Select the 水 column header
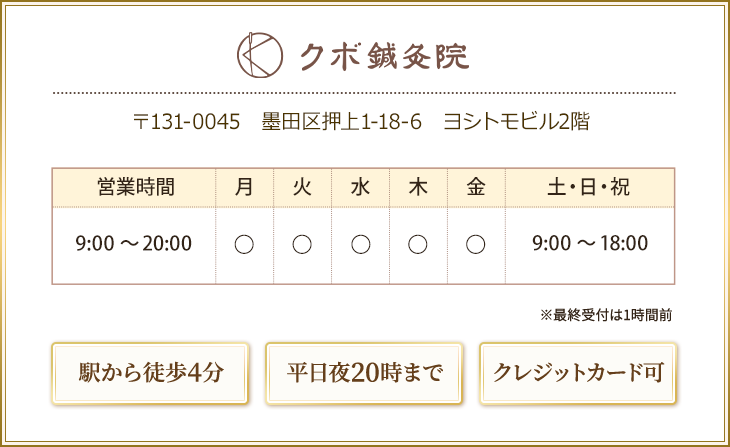730x447 pixels. coord(360,187)
